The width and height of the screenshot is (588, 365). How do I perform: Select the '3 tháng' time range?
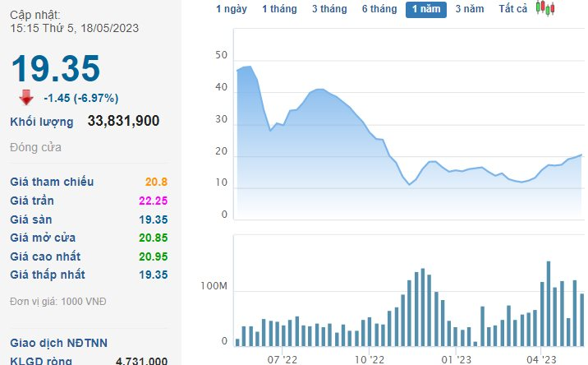(329, 9)
